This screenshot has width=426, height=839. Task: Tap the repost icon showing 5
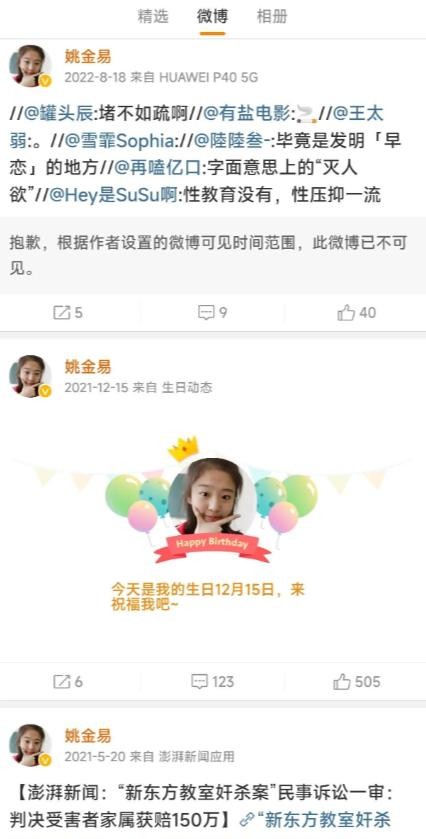(x=62, y=312)
